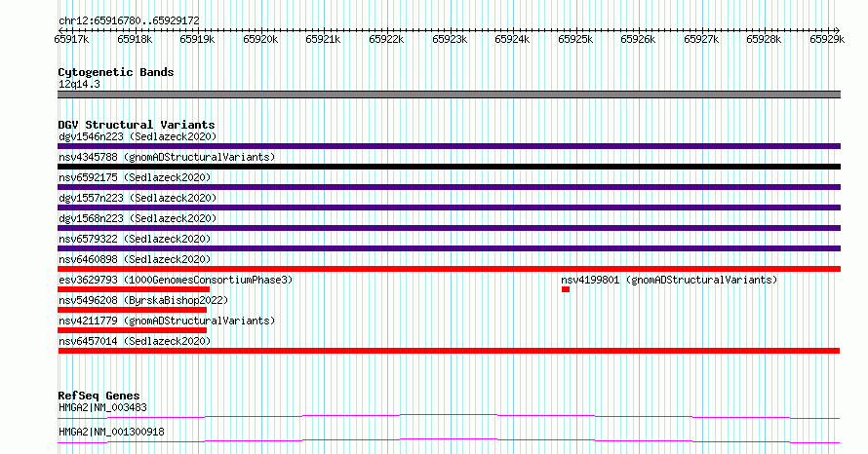Click the gray 12q14.3 cytogenetic band bar
Screen dimensions: 868x454
point(449,95)
